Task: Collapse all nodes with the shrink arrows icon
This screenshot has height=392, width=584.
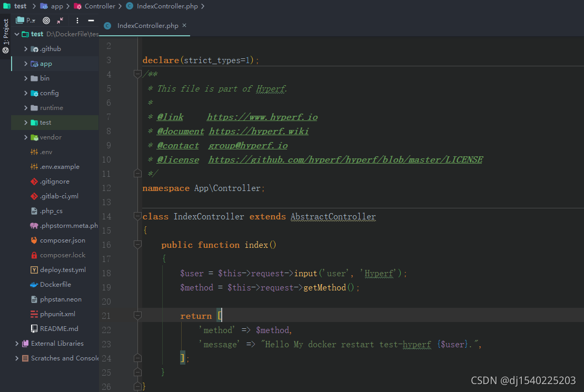Action: tap(60, 20)
